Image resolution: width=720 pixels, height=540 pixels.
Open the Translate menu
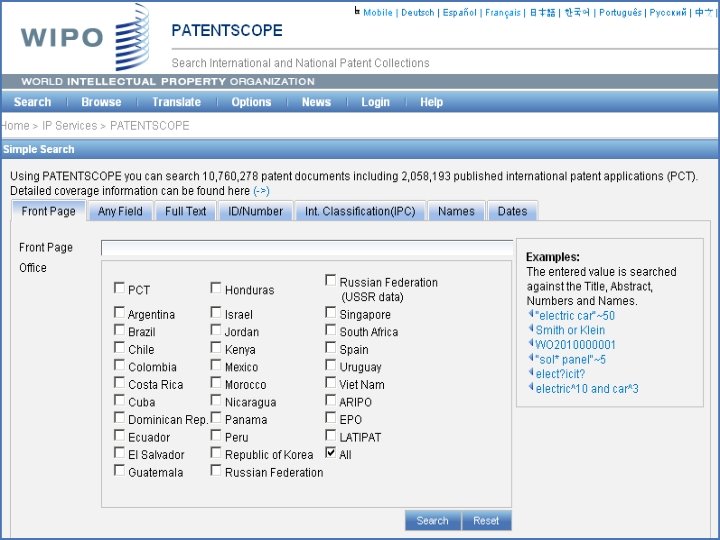[x=176, y=102]
